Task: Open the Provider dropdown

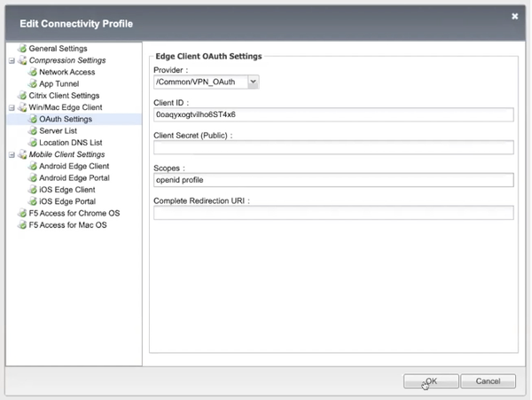Action: point(253,82)
